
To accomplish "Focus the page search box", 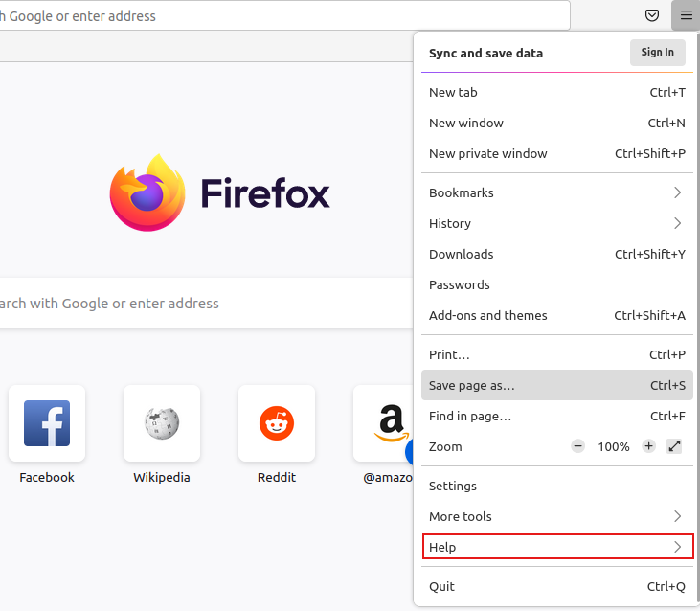I will pyautogui.click(x=205, y=303).
